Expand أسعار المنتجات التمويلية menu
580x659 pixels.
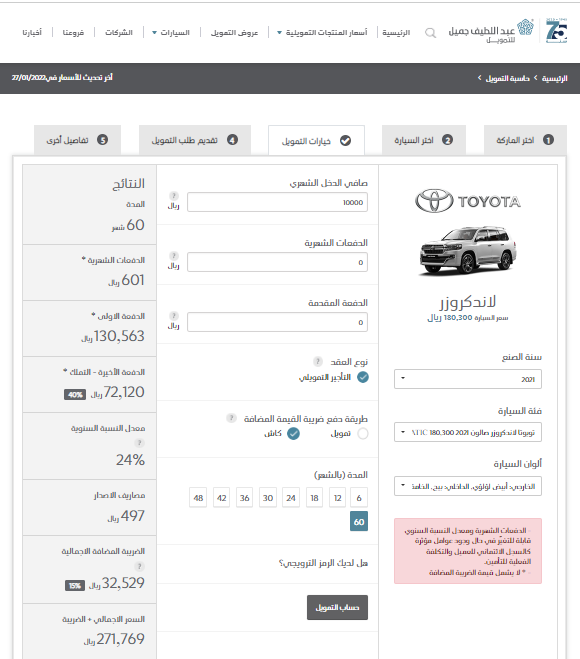322,32
